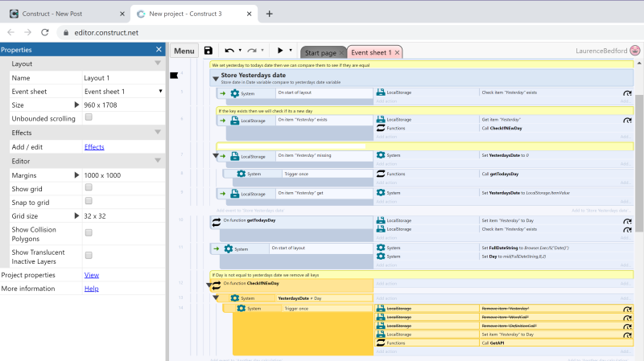Image resolution: width=644 pixels, height=361 pixels.
Task: Open LaurenceBedford account avatar
Action: [635, 51]
